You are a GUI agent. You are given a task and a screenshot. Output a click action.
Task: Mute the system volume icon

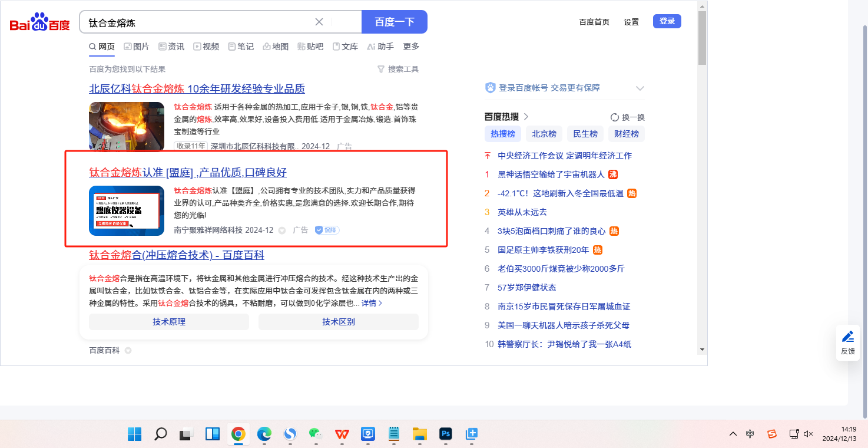[809, 434]
